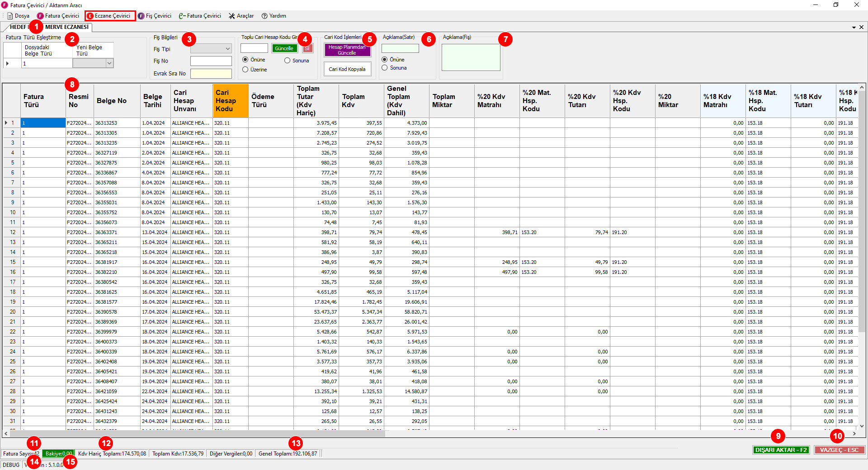
Task: Click the Cari Hesap Kodu column header
Action: tap(231, 101)
